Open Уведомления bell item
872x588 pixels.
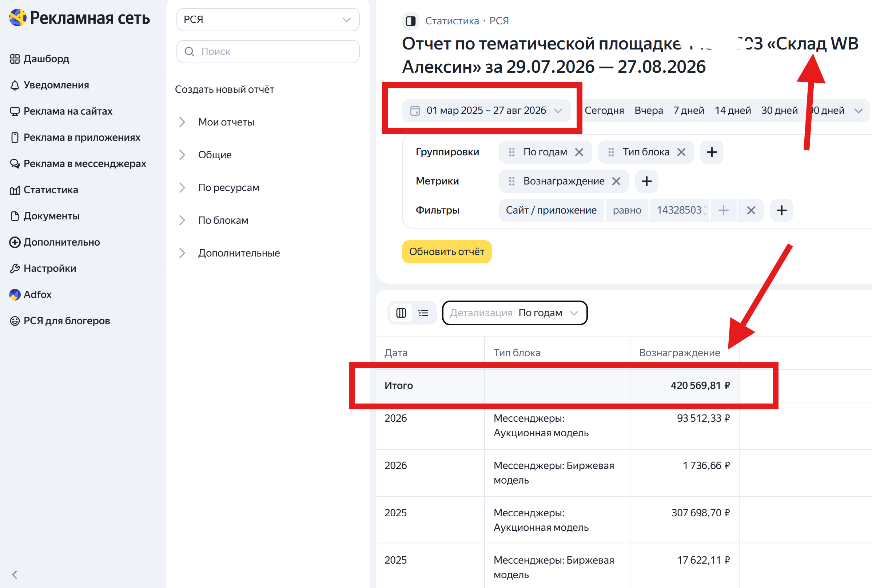49,85
